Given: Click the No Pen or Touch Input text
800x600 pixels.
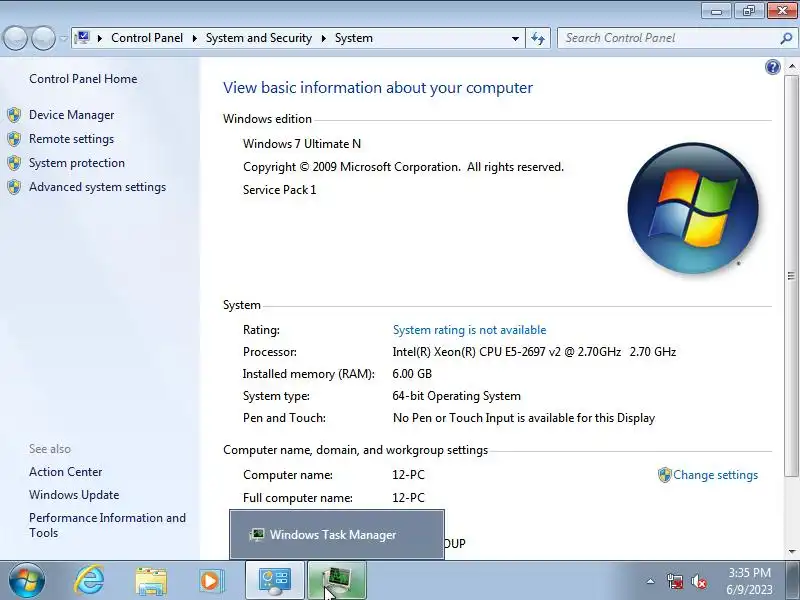Looking at the screenshot, I should pos(524,418).
